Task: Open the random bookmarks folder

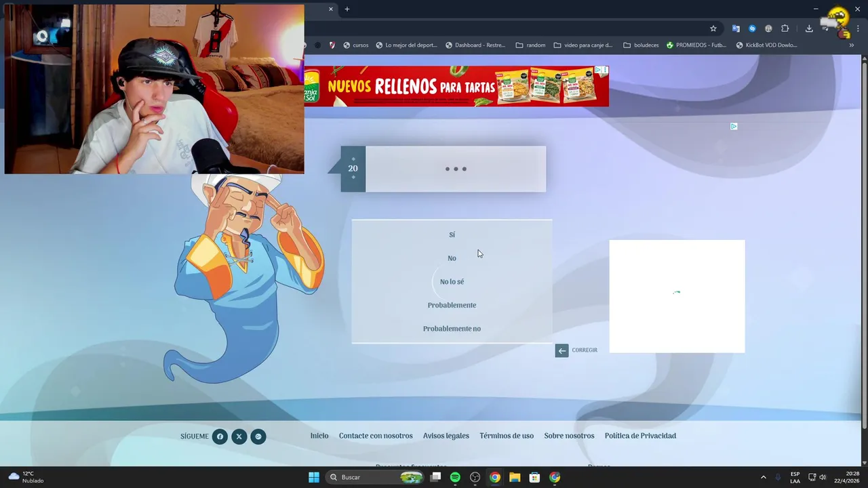Action: [x=530, y=45]
